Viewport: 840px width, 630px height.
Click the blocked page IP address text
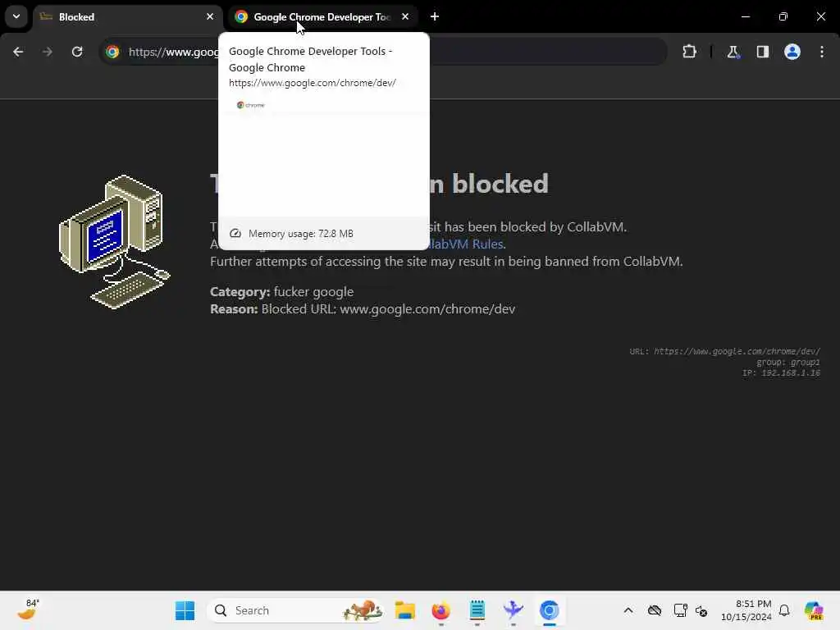point(781,373)
